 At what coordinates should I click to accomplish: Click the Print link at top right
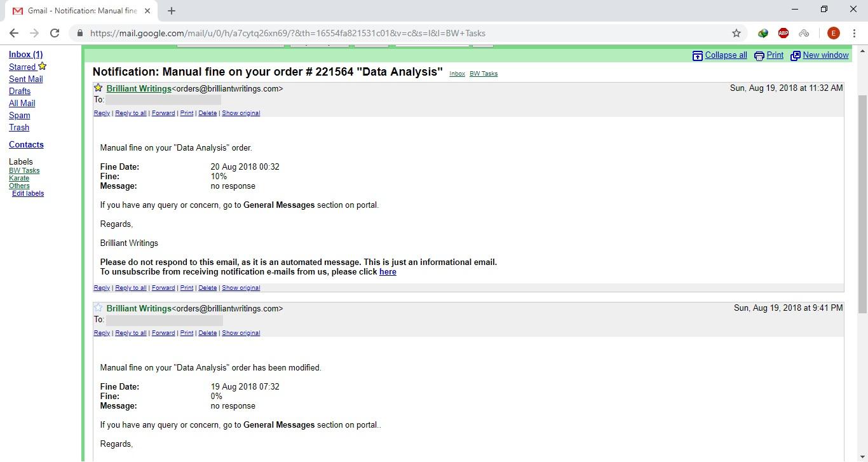pos(775,55)
